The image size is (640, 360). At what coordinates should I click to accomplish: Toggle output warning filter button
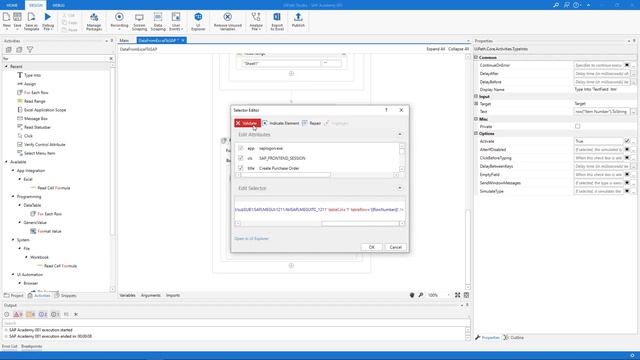point(31,314)
